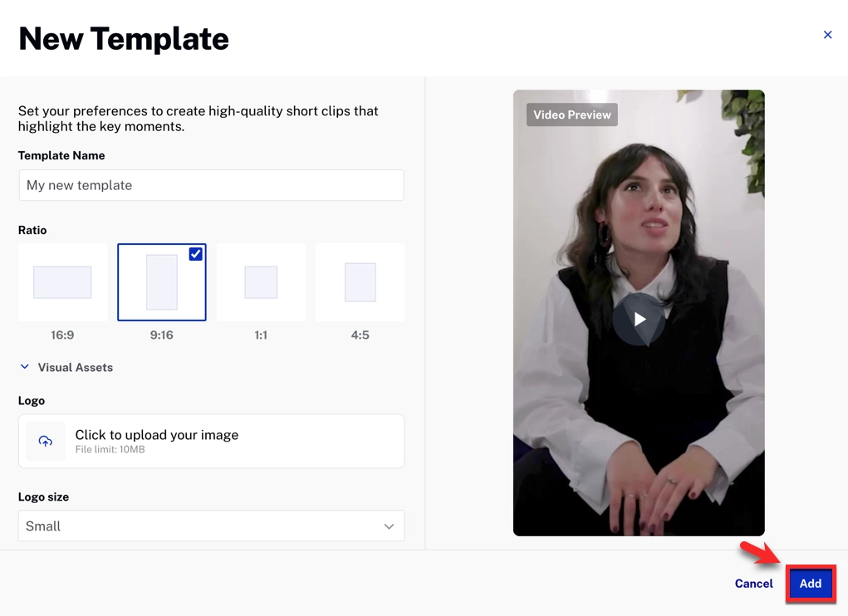Pick the 4:5 ratio option
Viewport: 848px width, 616px height.
coord(360,282)
